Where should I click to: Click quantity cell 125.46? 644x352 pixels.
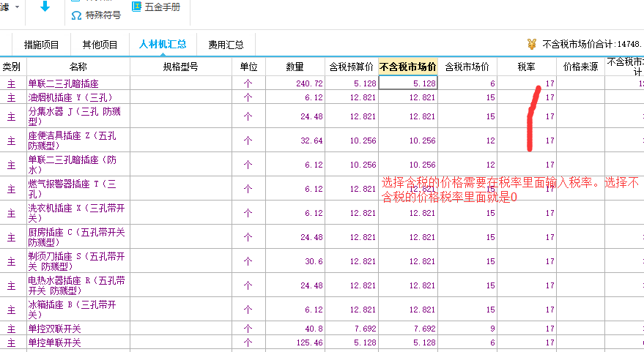pyautogui.click(x=295, y=342)
